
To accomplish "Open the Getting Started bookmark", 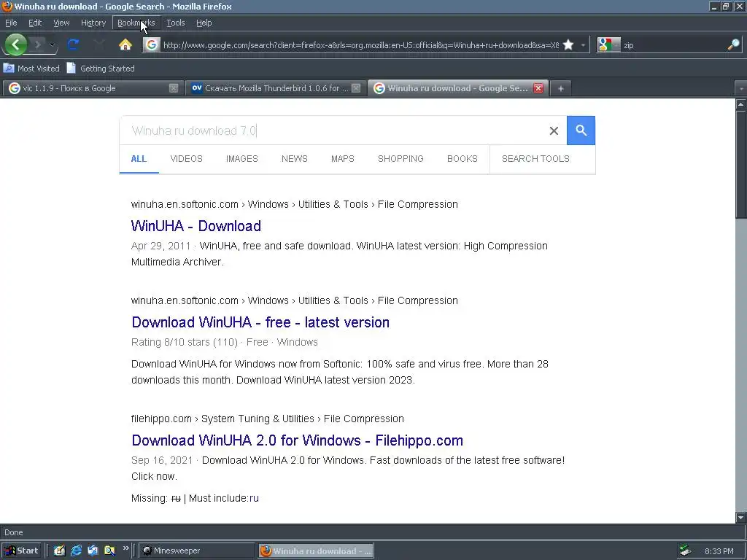I will [101, 68].
